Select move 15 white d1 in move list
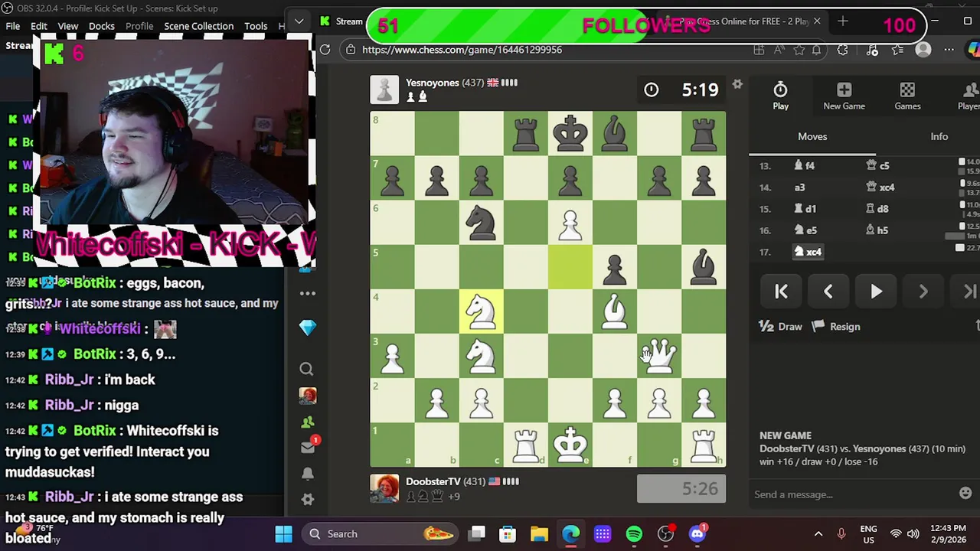The image size is (980, 551). pos(805,208)
